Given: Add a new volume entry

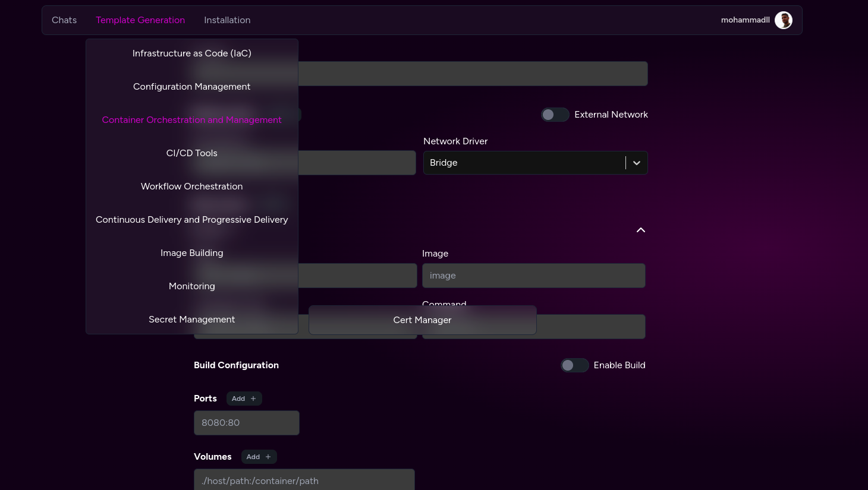Looking at the screenshot, I should (x=259, y=457).
